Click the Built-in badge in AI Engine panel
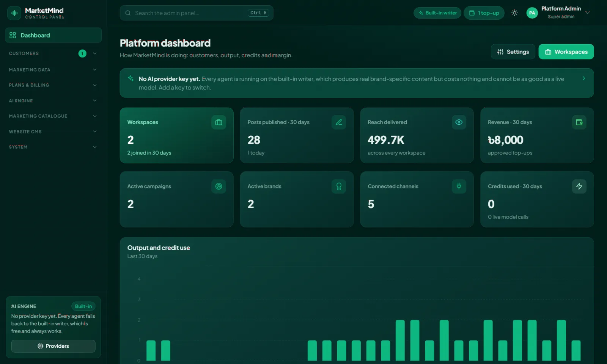Viewport: 607px width, 364px height. tap(83, 306)
